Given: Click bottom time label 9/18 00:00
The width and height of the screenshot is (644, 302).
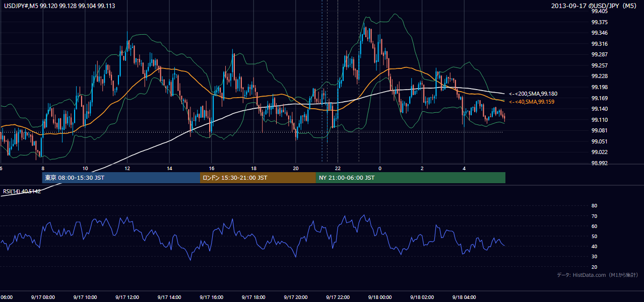Looking at the screenshot, I should point(380,297).
